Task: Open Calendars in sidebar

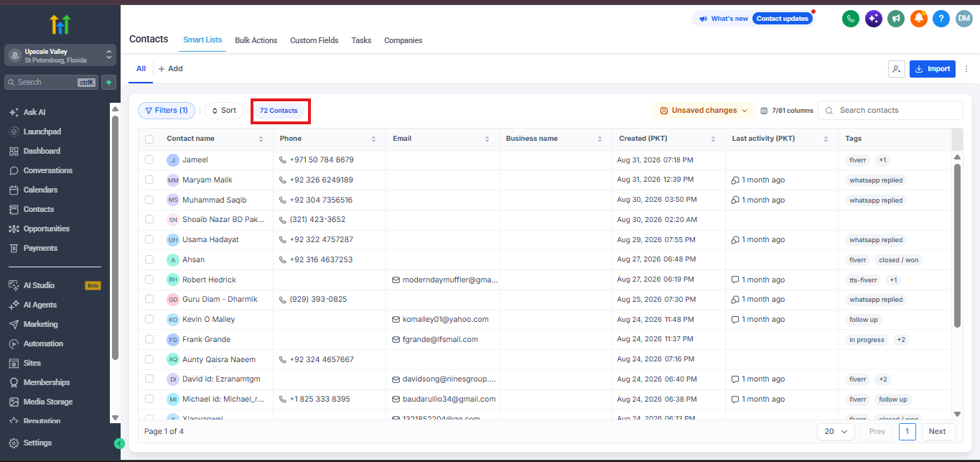Action: coord(41,190)
